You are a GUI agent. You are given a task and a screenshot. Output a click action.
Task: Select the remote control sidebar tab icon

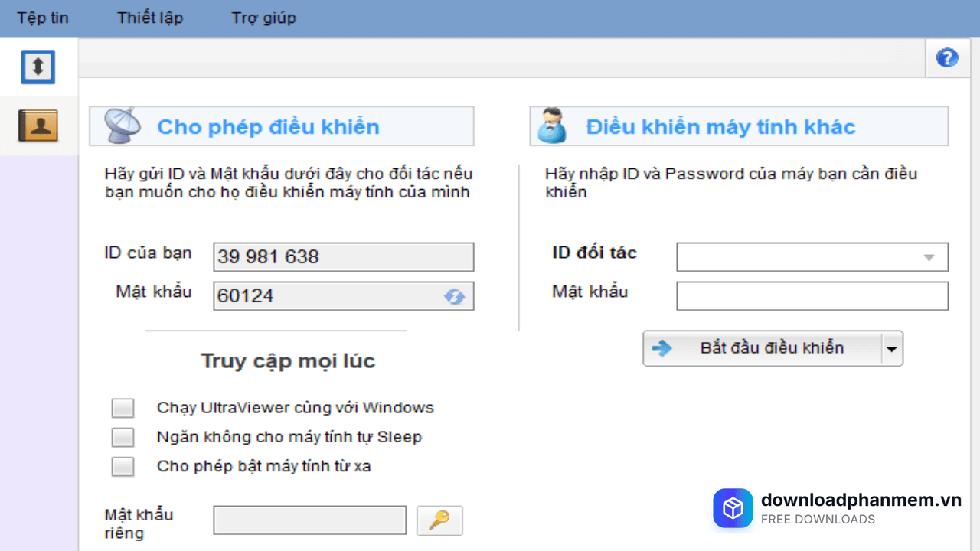38,67
